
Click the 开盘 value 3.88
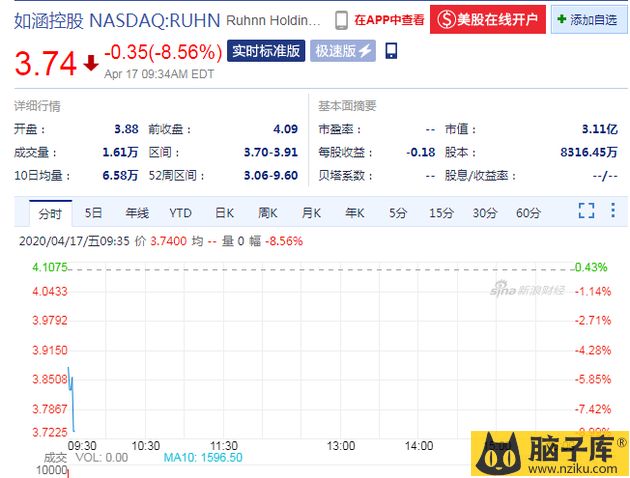click(x=126, y=129)
